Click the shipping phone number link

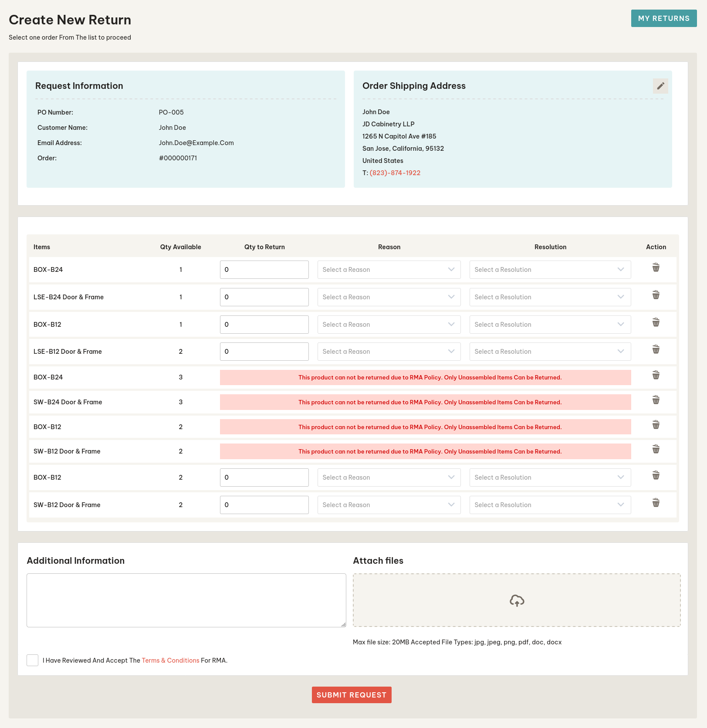point(395,173)
